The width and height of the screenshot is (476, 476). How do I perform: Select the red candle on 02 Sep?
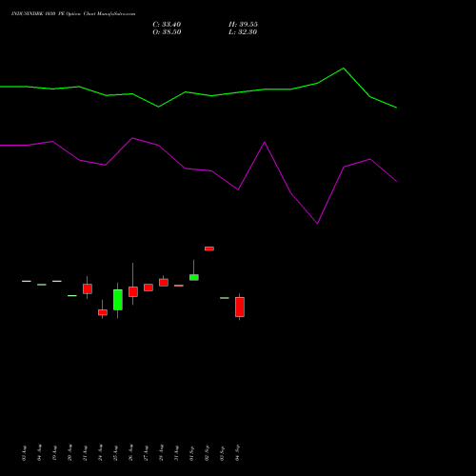[x=209, y=248]
